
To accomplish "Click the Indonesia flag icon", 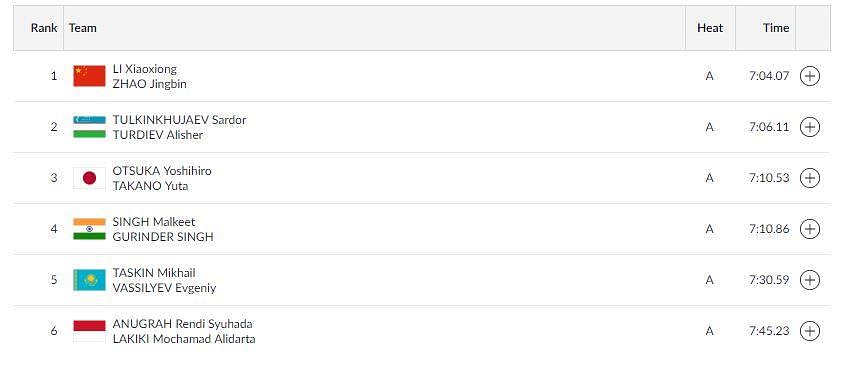I will (89, 331).
